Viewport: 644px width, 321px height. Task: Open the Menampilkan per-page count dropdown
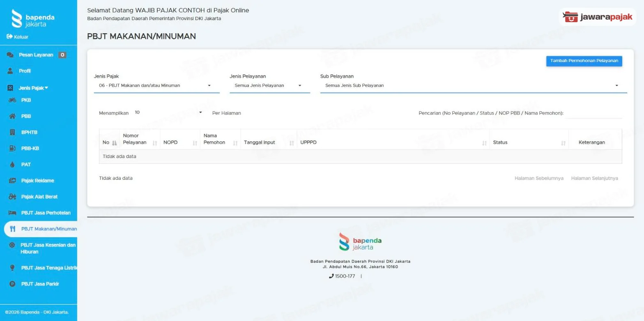168,112
